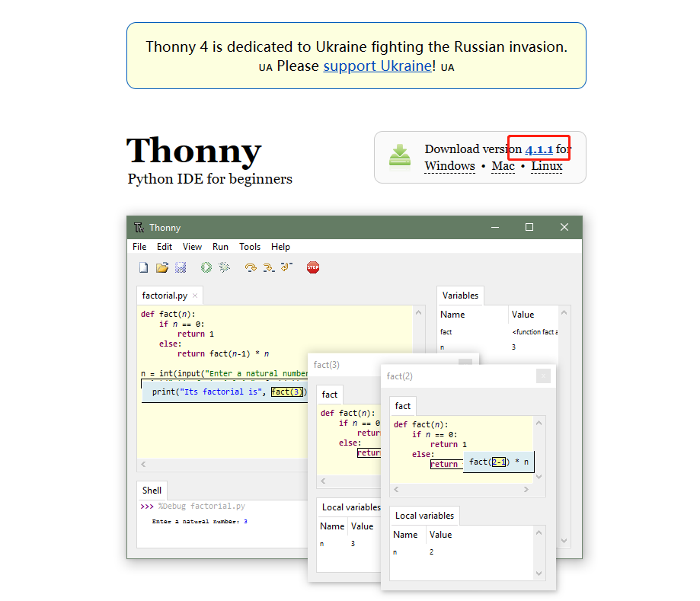The width and height of the screenshot is (700, 601).
Task: Open the View menu
Action: point(192,247)
